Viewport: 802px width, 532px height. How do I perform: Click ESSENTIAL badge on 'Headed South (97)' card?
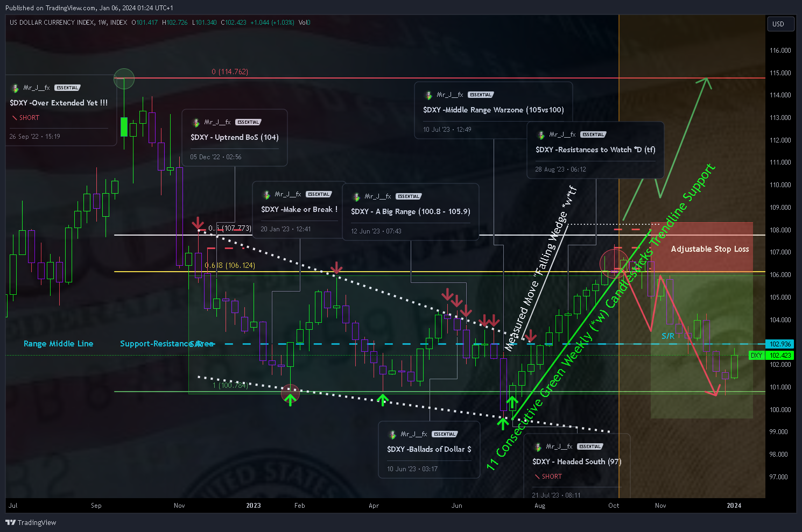pyautogui.click(x=590, y=446)
